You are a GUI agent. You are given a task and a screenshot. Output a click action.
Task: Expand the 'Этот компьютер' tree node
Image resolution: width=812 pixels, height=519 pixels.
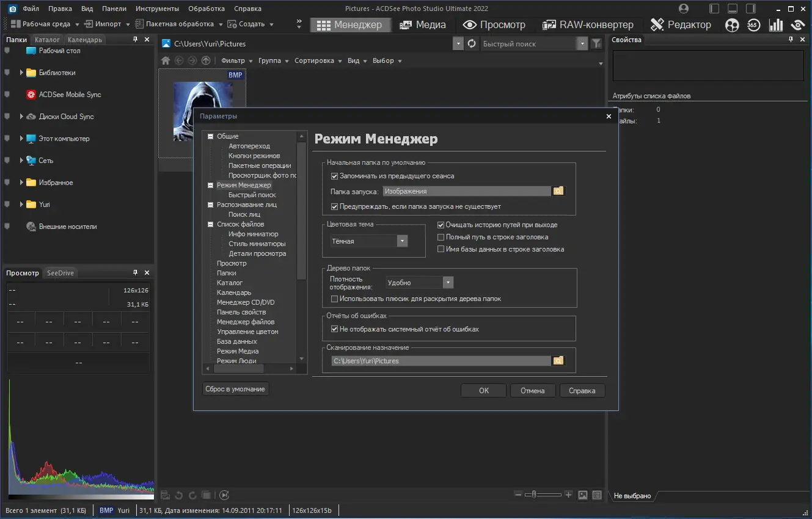[21, 139]
